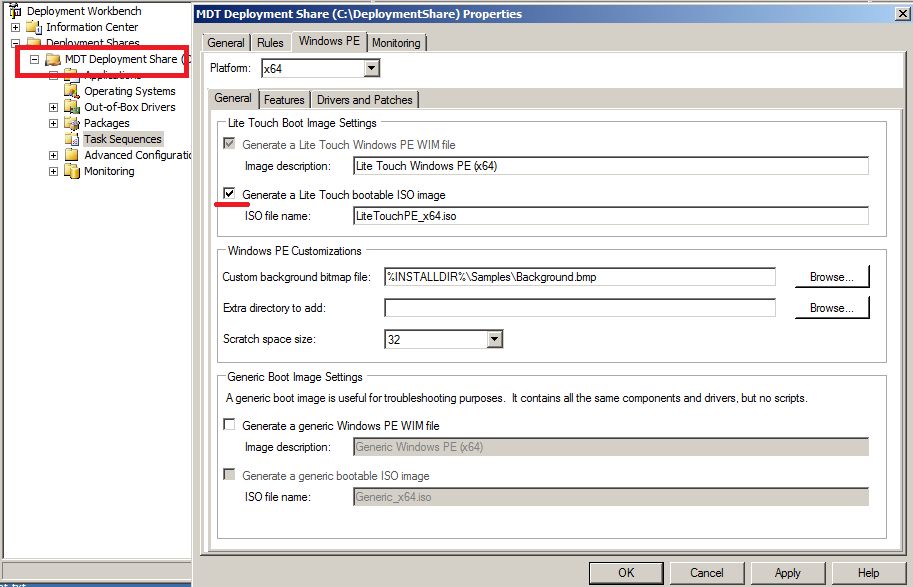Screen dimensions: 913x587
Task: Click the Packages node icon
Action: (72, 123)
